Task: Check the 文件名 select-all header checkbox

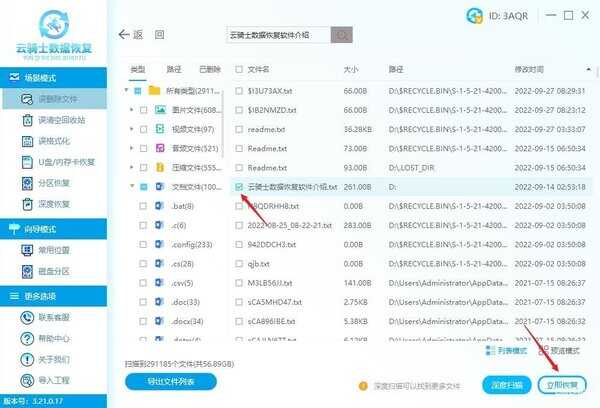Action: point(238,70)
